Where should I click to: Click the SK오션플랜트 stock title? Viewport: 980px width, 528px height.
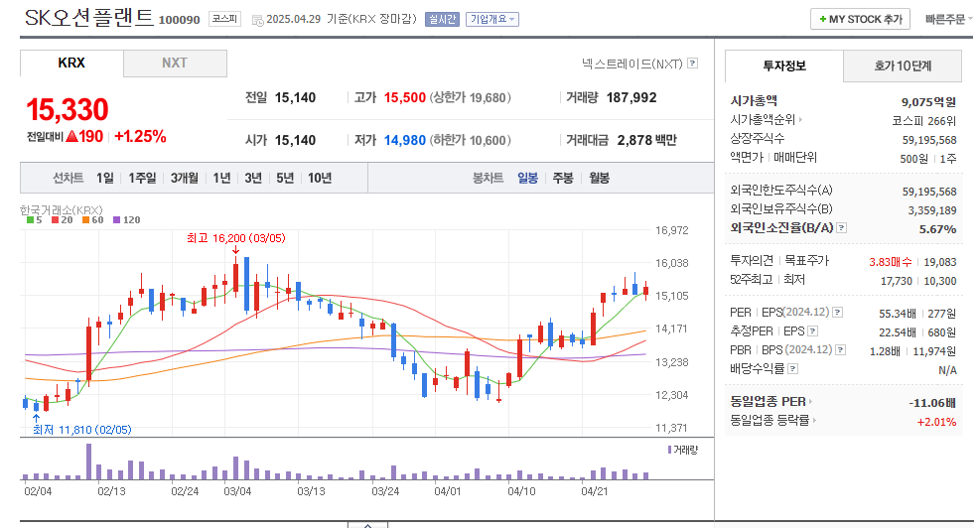(88, 18)
